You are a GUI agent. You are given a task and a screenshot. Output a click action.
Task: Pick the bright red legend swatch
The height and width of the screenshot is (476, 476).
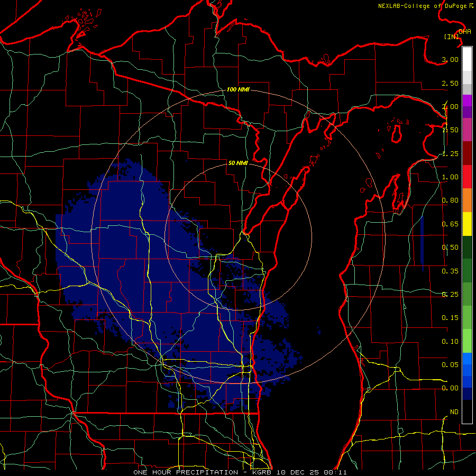467,177
